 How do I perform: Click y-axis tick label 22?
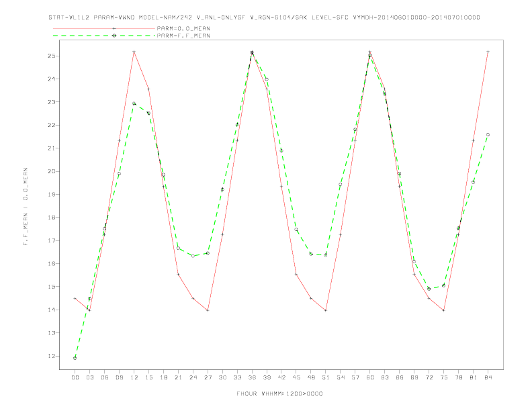point(51,125)
